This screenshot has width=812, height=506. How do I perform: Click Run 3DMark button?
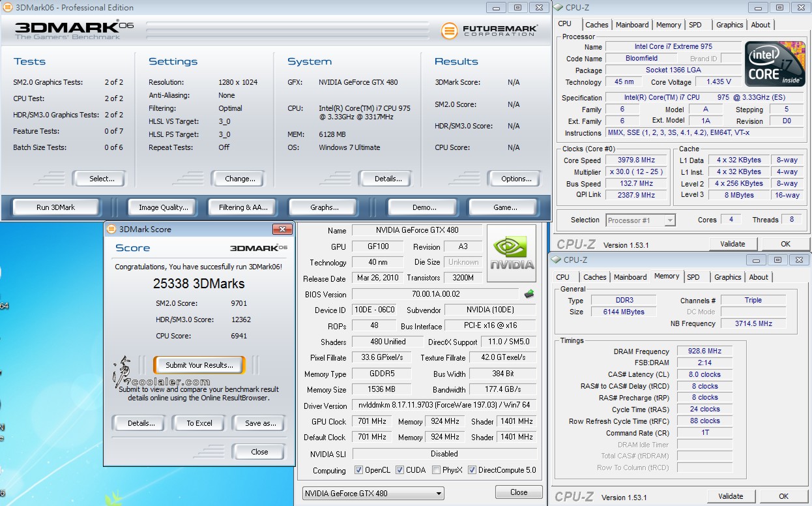56,207
